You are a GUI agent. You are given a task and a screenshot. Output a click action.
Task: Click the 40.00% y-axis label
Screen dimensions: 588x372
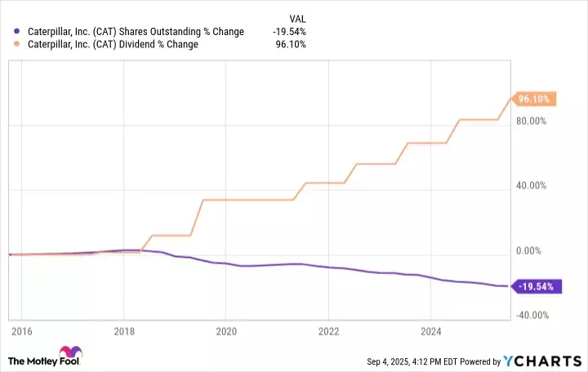click(x=535, y=186)
